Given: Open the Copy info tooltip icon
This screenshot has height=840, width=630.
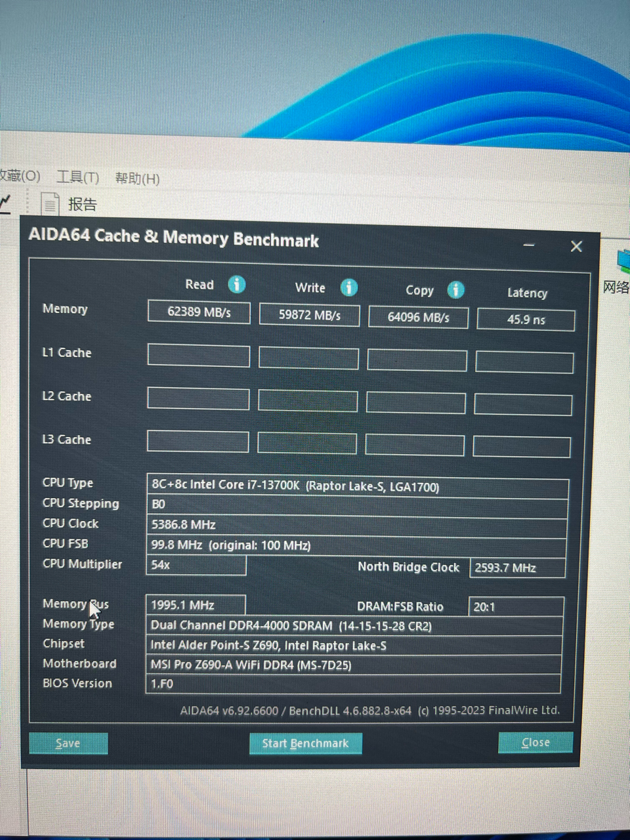Looking at the screenshot, I should [455, 289].
